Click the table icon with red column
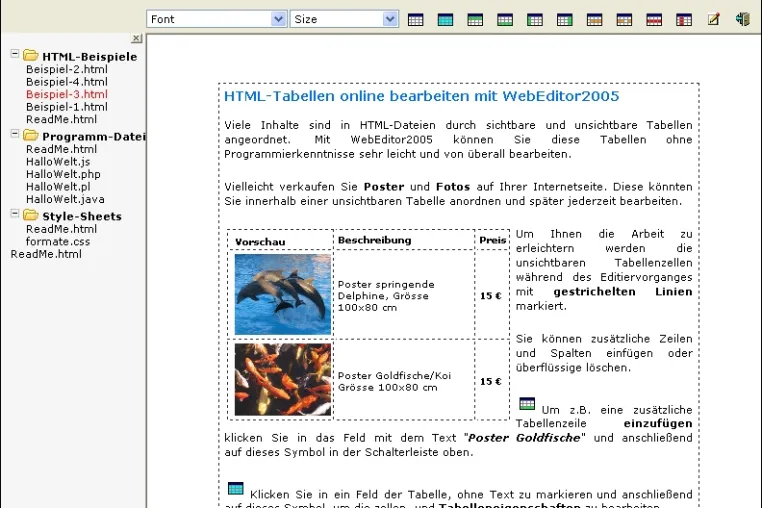The width and height of the screenshot is (762, 508). (684, 19)
